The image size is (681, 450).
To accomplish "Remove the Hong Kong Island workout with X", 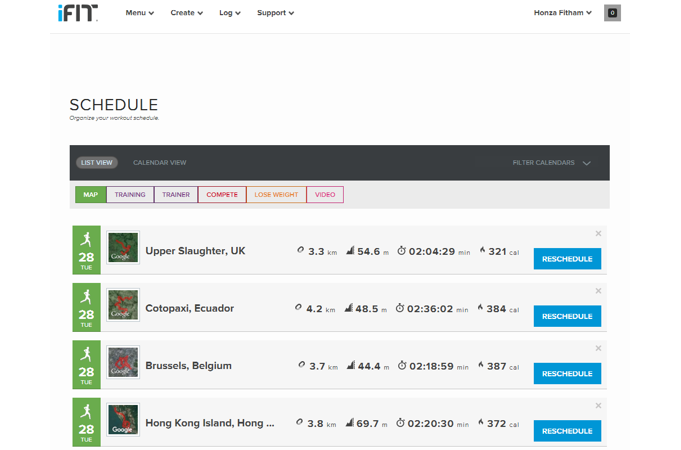I will pos(598,405).
